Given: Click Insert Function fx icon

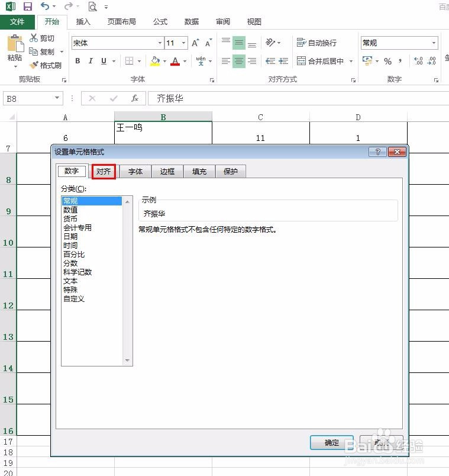Looking at the screenshot, I should 135,98.
